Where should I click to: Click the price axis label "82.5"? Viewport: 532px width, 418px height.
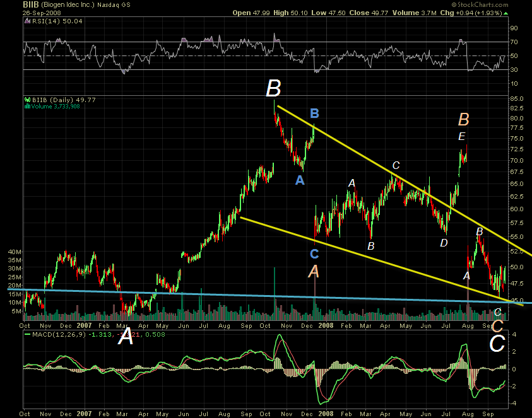pos(517,108)
